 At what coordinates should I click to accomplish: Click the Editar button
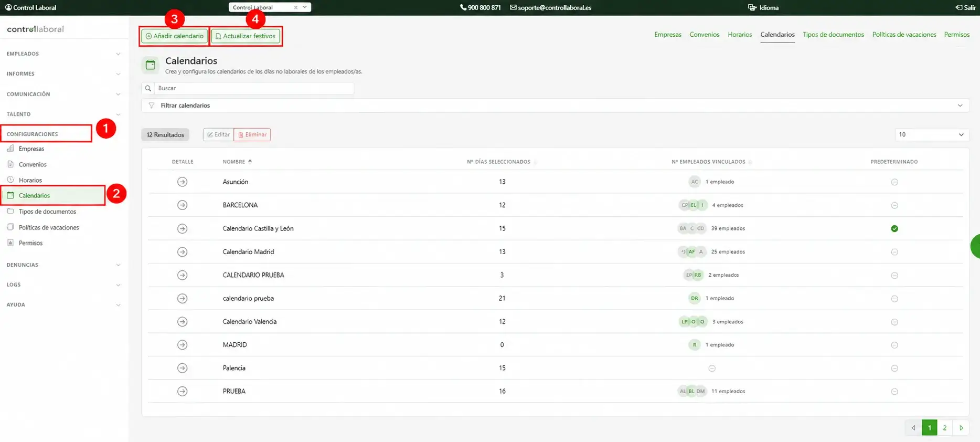coord(218,134)
